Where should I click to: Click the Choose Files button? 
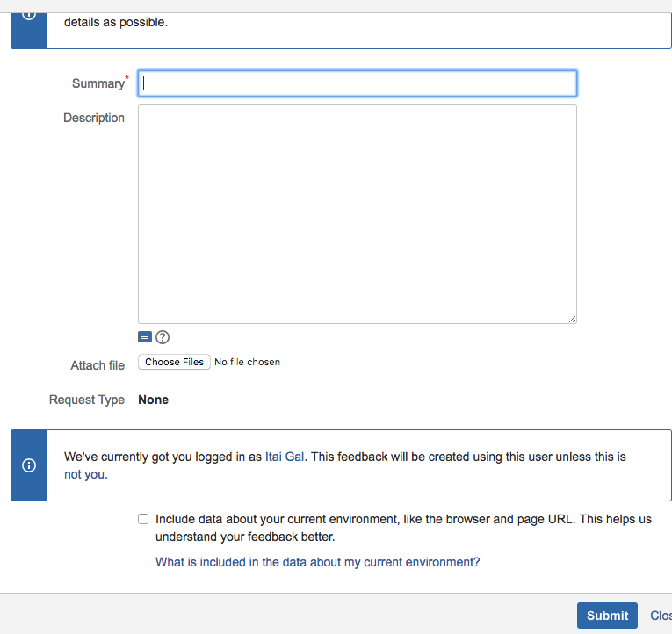[x=174, y=362]
